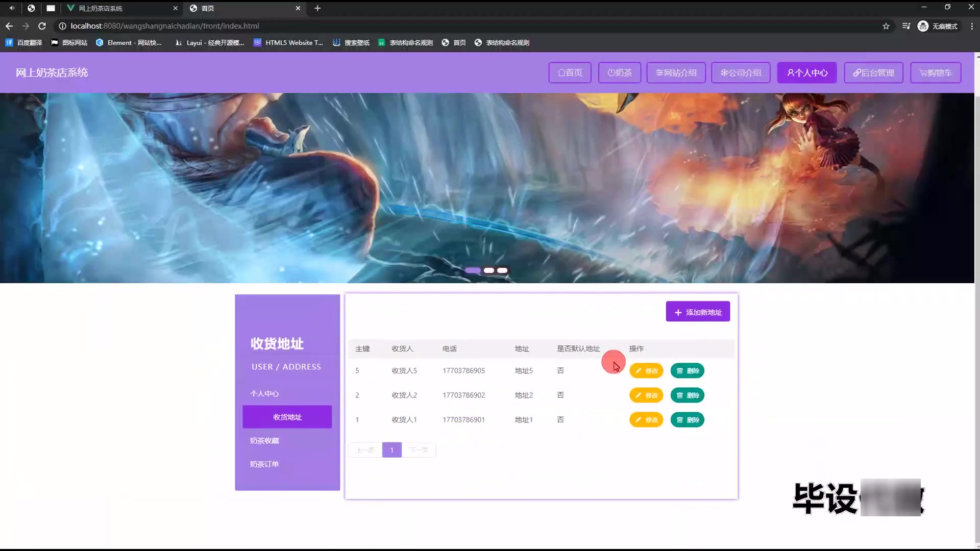Open the 图标网站 bookmark
Image resolution: width=980 pixels, height=551 pixels.
coord(69,43)
